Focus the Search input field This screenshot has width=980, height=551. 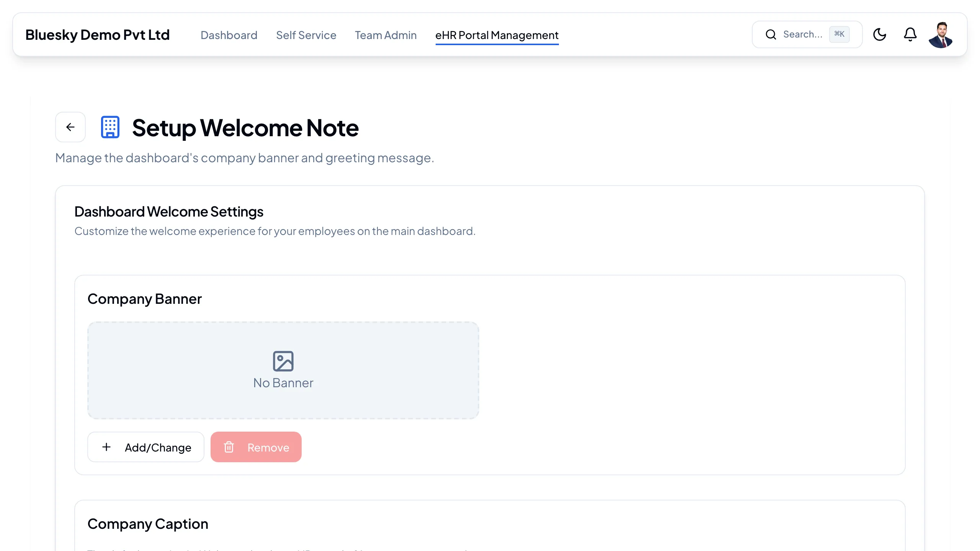807,34
